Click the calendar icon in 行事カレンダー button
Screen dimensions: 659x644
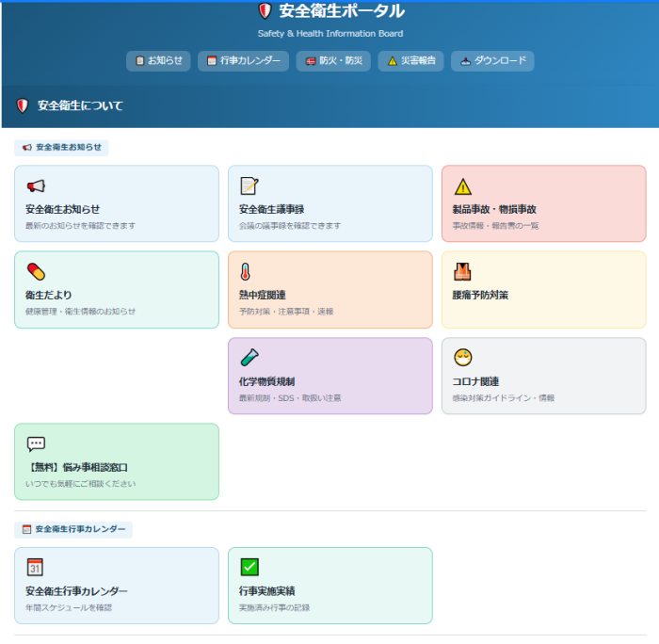pos(212,61)
